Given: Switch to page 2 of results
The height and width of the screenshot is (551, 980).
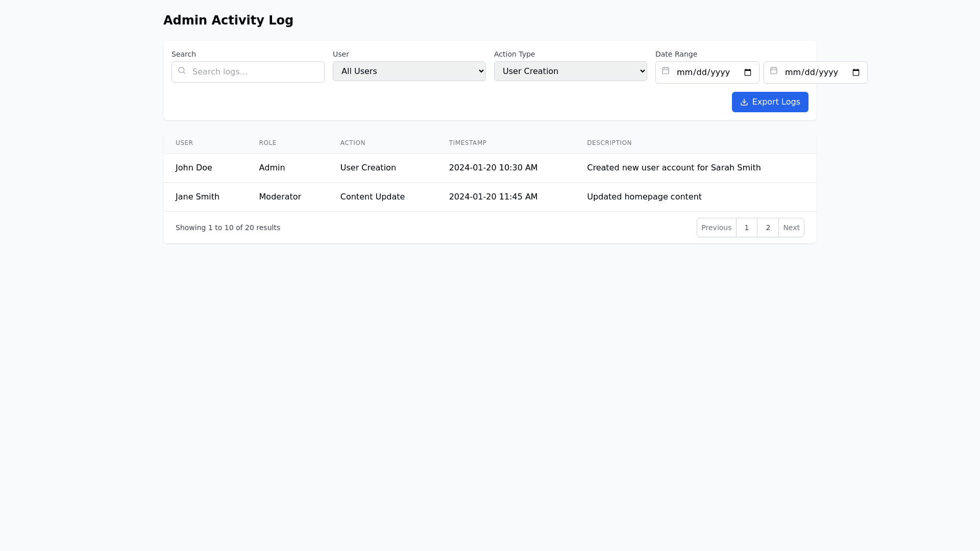Looking at the screenshot, I should (768, 228).
